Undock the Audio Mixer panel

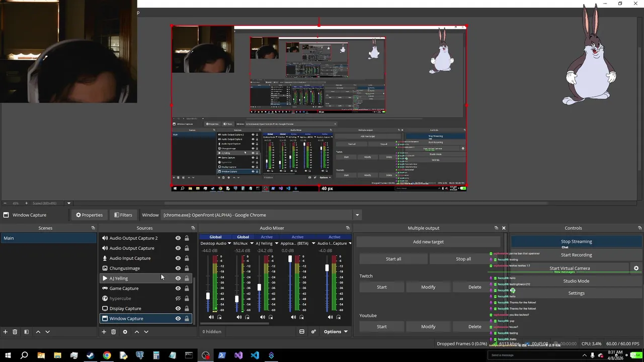click(348, 228)
